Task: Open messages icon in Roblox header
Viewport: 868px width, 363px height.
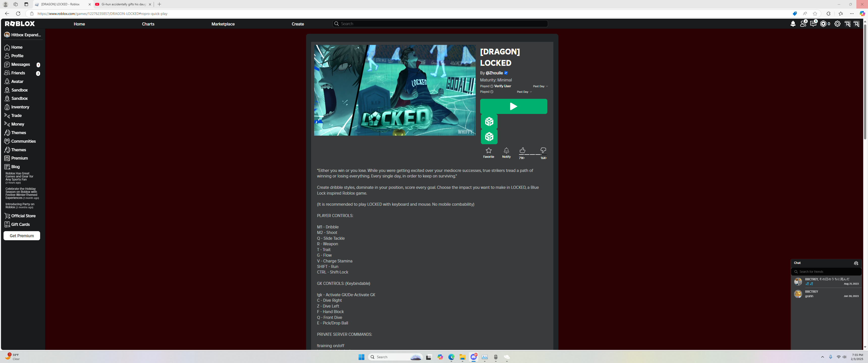Action: [813, 24]
